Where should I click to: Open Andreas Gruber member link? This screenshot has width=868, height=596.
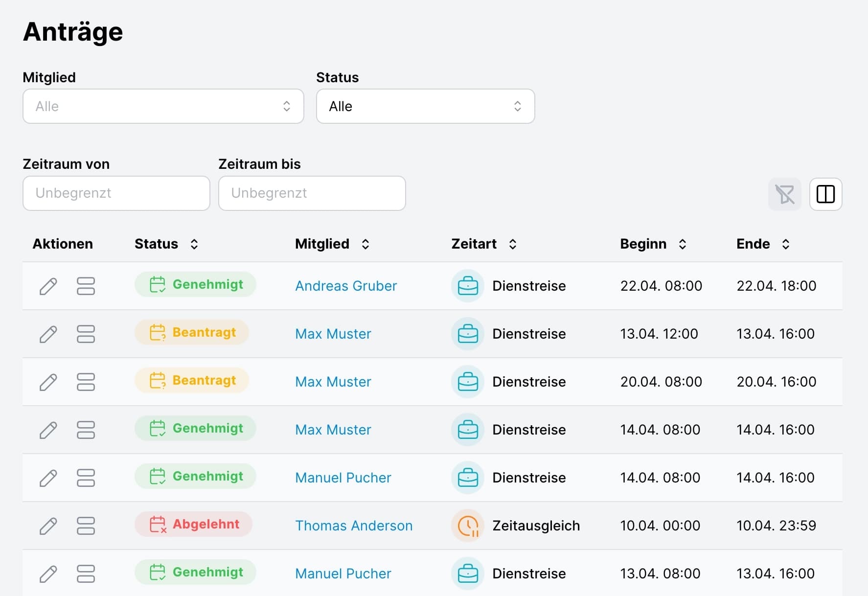[346, 286]
